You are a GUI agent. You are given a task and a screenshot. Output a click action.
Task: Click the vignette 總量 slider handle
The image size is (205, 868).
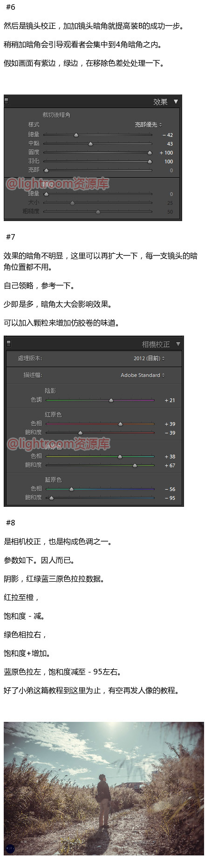pyautogui.click(x=76, y=135)
